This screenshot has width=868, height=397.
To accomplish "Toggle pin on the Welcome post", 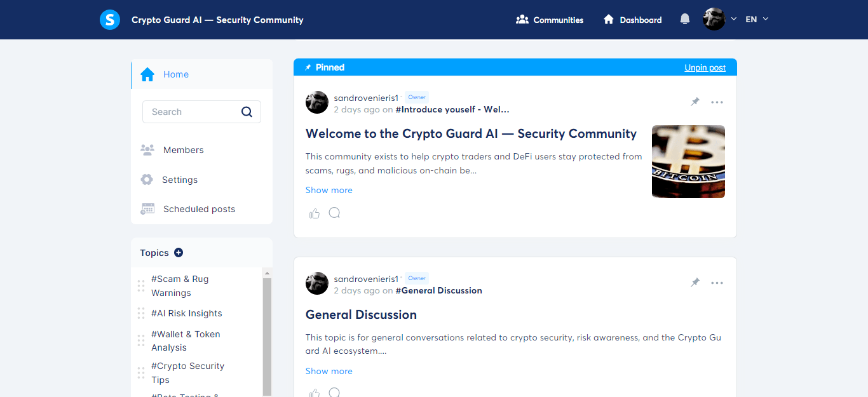I will pos(695,102).
